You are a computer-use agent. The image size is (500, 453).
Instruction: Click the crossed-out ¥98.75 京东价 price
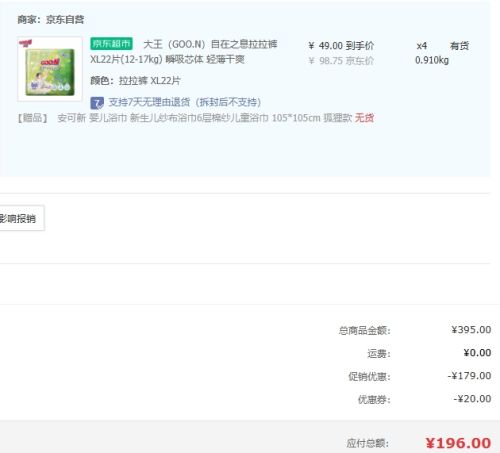coord(341,61)
